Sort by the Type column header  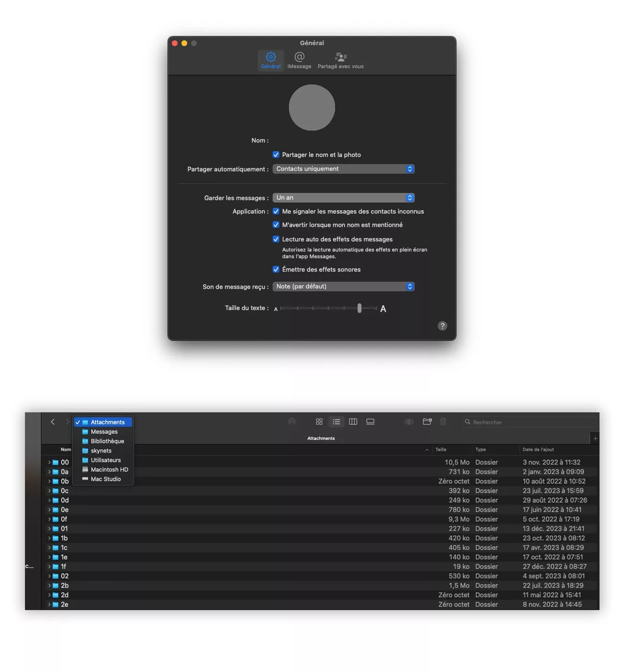pos(480,450)
